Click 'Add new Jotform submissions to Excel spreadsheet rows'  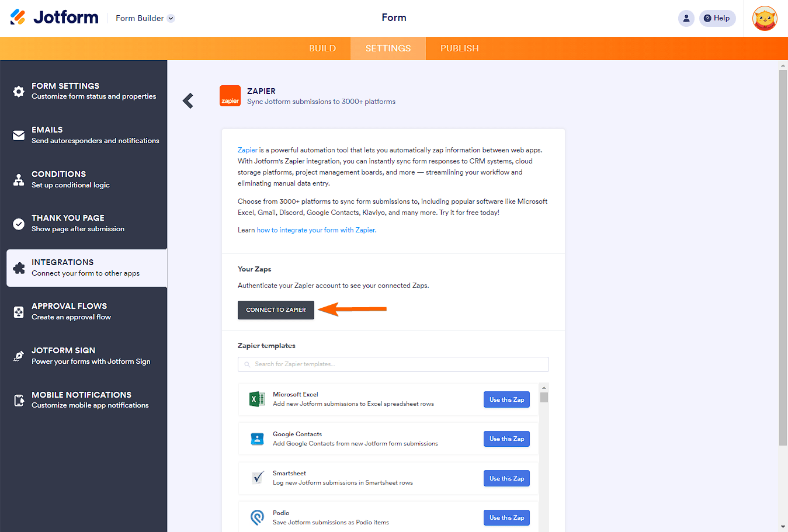[353, 404]
